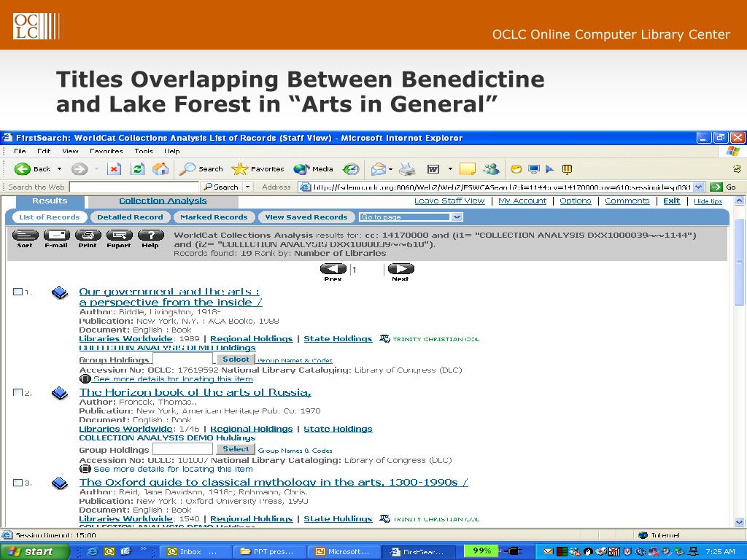Click the Leave Staff View link

pos(449,201)
